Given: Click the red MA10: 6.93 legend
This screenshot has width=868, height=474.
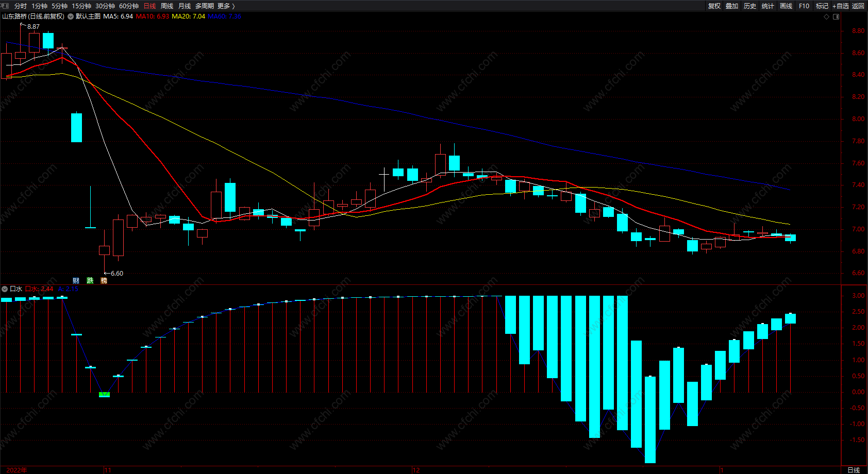Looking at the screenshot, I should click(153, 16).
